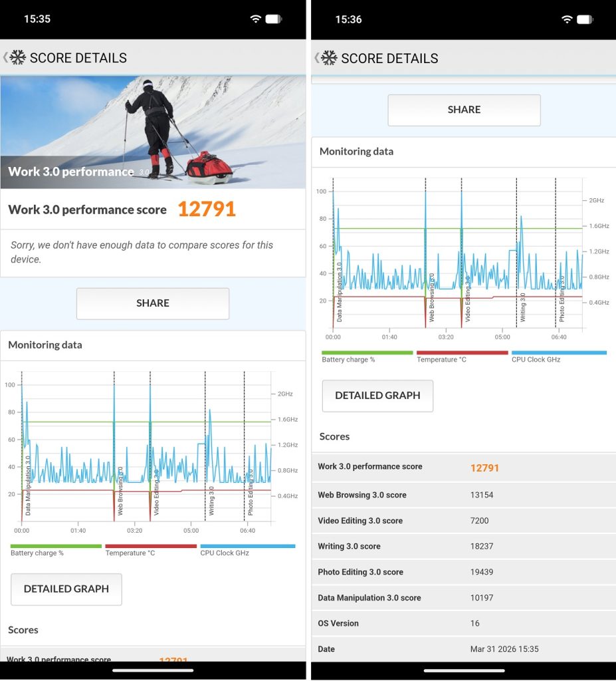Tap the Writing 3.0 marker in right graph
Image resolution: width=616 pixels, height=681 pixels.
pos(522,306)
